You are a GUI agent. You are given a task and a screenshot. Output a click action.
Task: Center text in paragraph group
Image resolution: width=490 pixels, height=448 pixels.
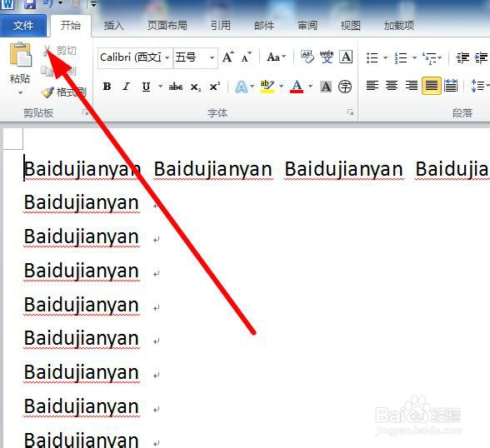click(x=392, y=86)
